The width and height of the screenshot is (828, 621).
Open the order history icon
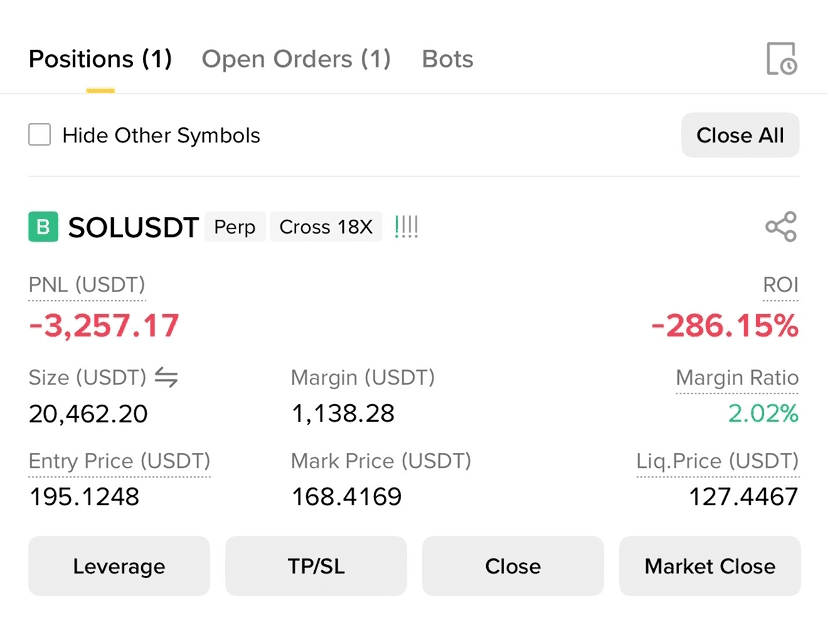pos(782,59)
